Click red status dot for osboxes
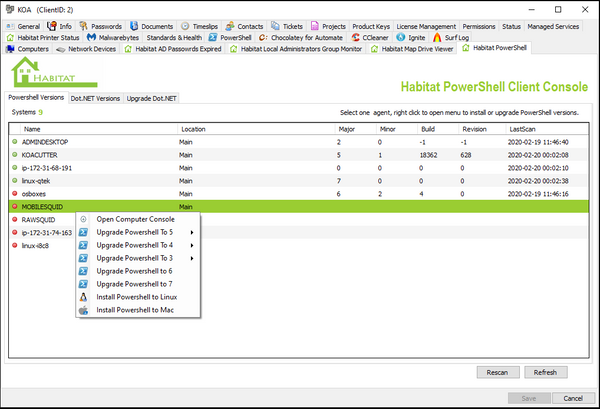600x409 pixels. pyautogui.click(x=15, y=194)
